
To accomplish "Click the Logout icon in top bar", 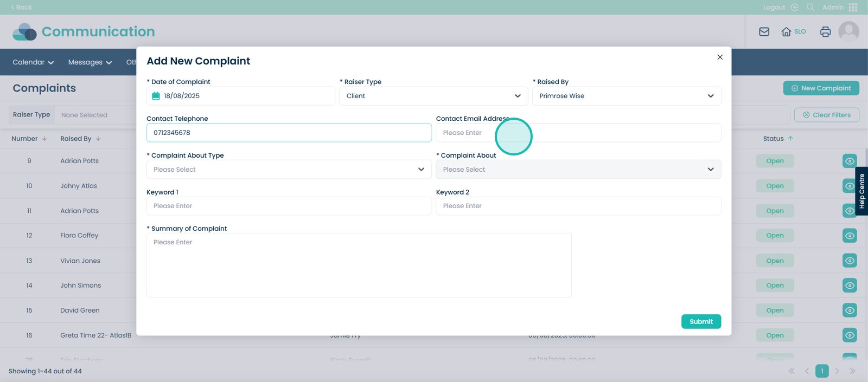I will pyautogui.click(x=794, y=7).
